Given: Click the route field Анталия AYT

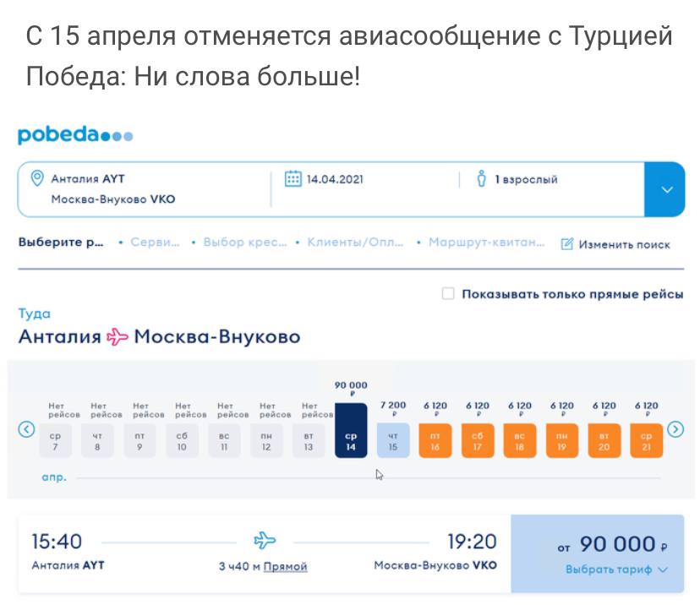Looking at the screenshot, I should point(88,179).
